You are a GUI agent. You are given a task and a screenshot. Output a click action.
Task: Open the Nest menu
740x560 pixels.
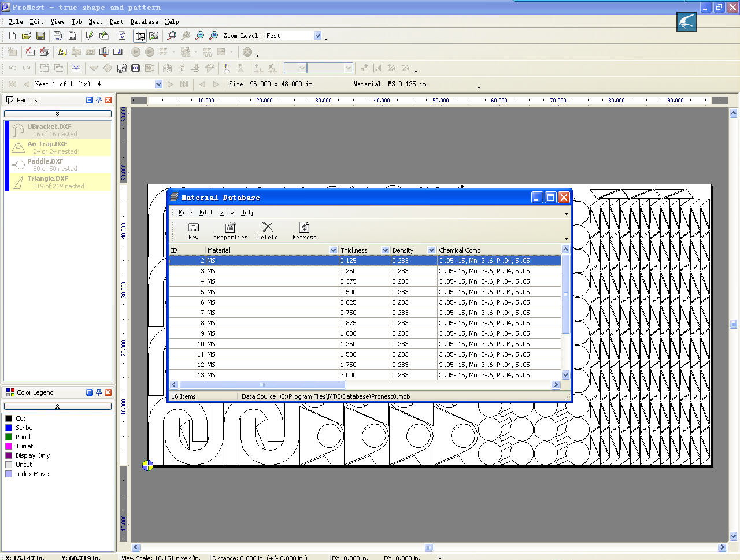(95, 21)
